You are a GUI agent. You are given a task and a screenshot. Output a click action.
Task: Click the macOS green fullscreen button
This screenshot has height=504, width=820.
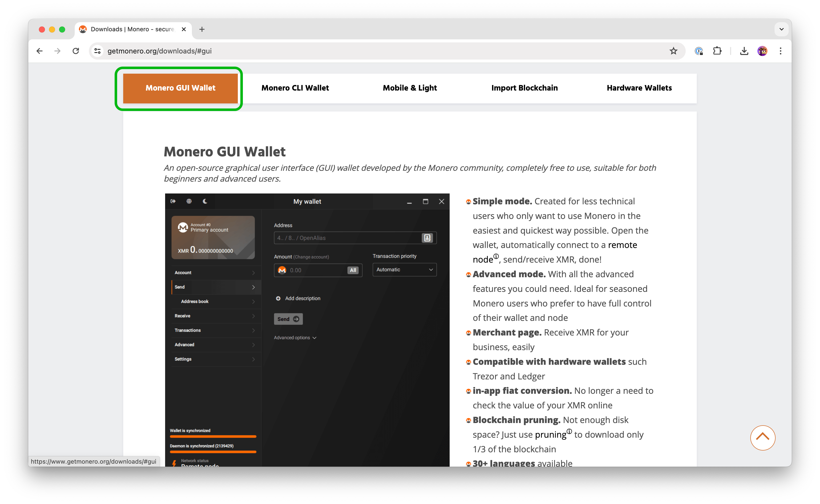coord(62,29)
